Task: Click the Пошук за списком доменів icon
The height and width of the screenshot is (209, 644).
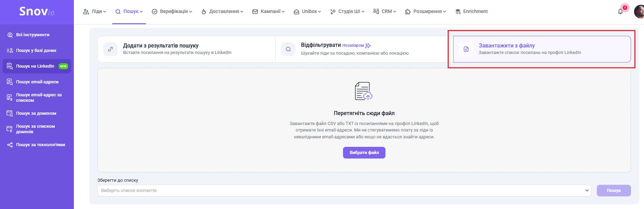Action: [x=10, y=129]
